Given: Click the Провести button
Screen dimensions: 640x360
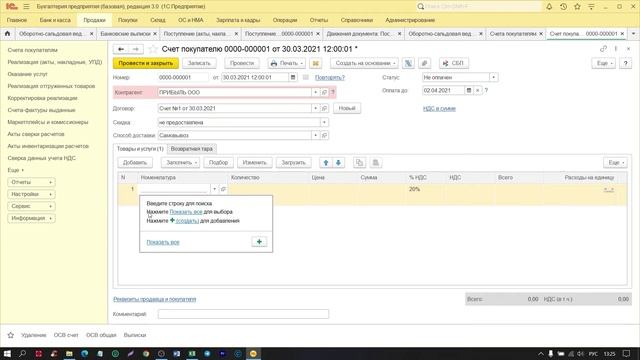Looking at the screenshot, I should point(242,63).
